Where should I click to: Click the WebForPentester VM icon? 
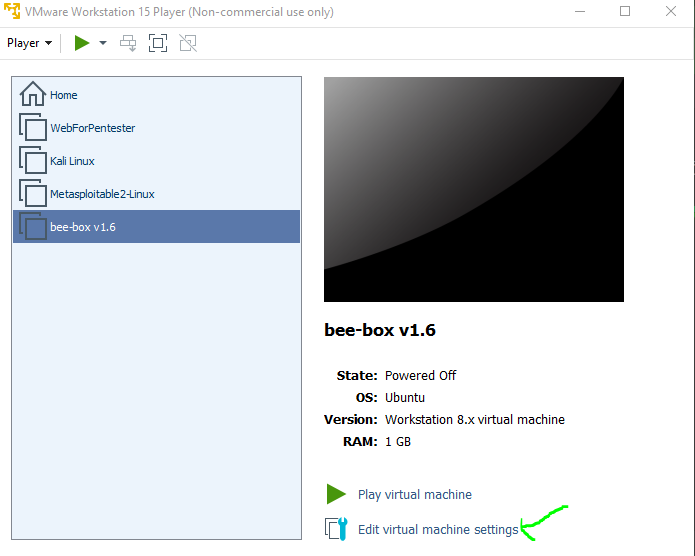[33, 127]
